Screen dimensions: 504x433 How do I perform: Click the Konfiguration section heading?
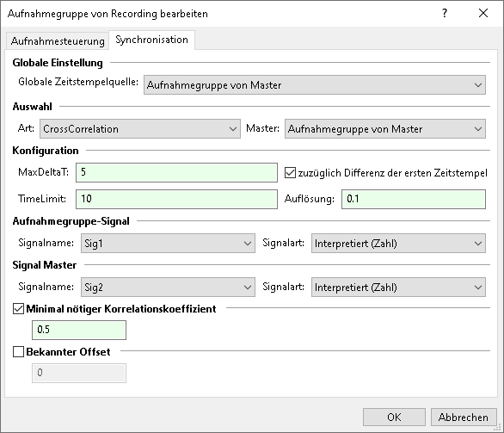point(46,151)
